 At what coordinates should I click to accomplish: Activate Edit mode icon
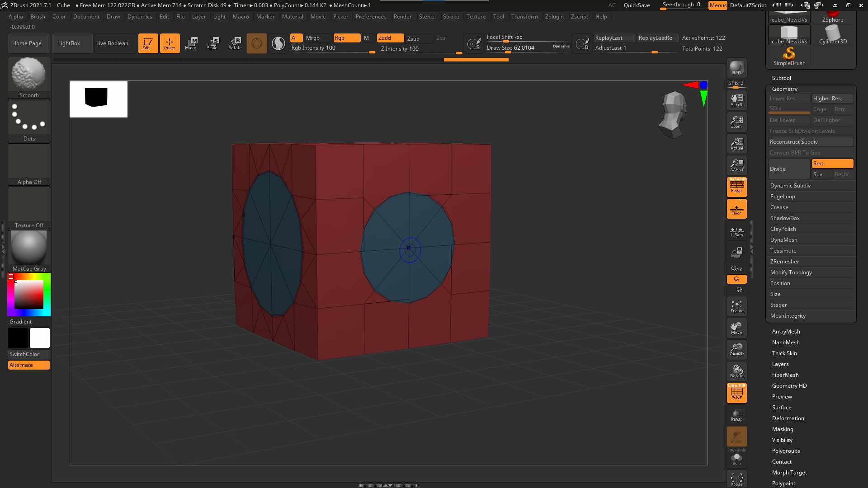pos(148,43)
